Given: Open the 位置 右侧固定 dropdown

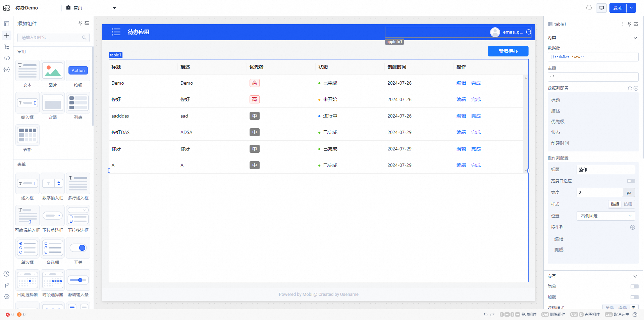Looking at the screenshot, I should tap(606, 216).
